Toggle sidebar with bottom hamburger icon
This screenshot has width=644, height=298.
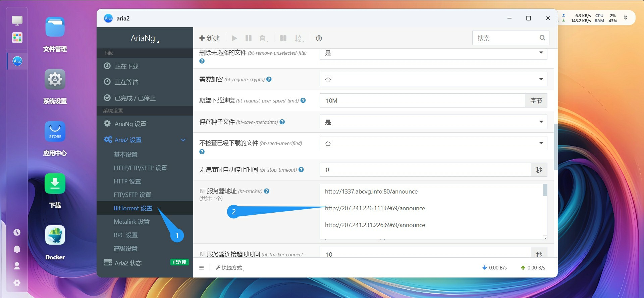202,268
